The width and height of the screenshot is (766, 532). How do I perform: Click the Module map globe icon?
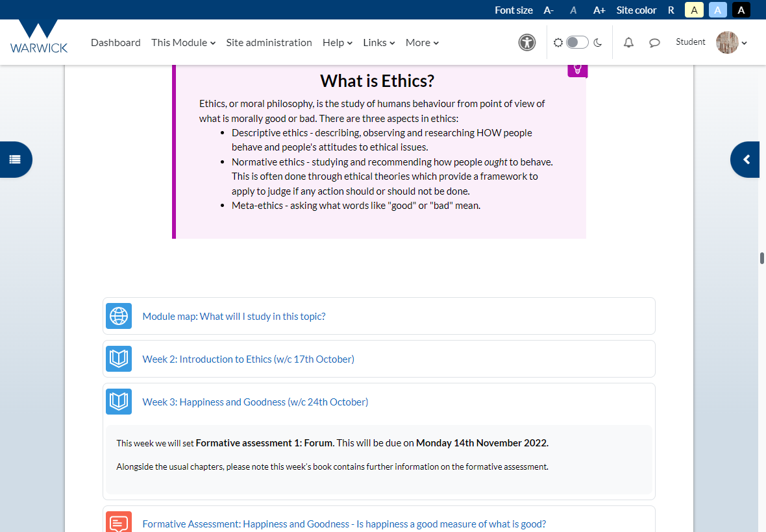pyautogui.click(x=119, y=316)
